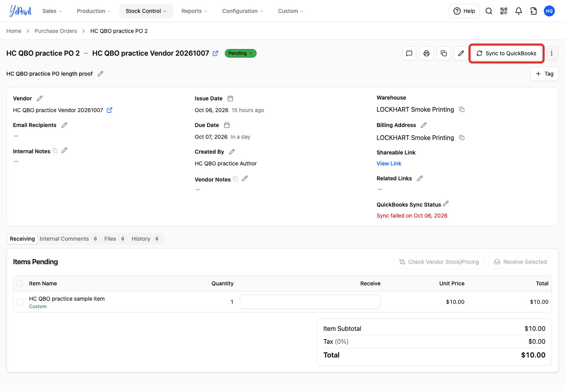Open the QR code scanner icon
565x392 pixels.
point(504,11)
